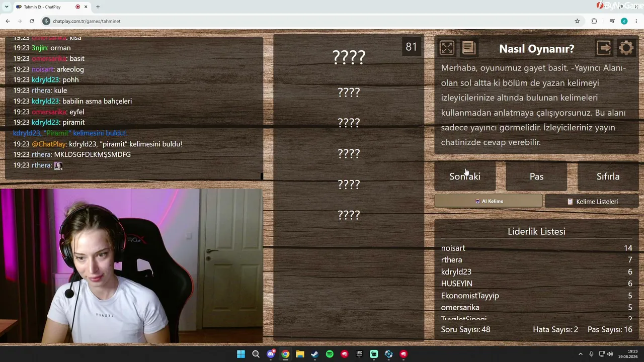Viewport: 644px width, 362px height.
Task: Expand hidden system tray icons
Action: pos(581,354)
